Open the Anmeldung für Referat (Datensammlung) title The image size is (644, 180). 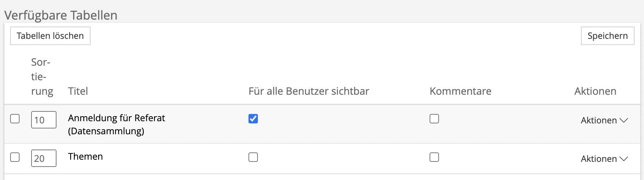pyautogui.click(x=116, y=124)
